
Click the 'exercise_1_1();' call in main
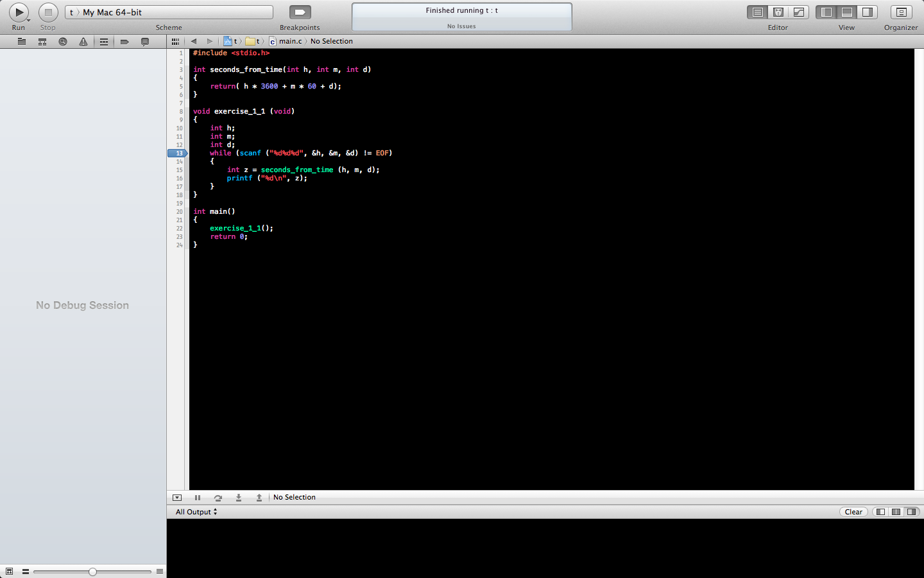(241, 228)
